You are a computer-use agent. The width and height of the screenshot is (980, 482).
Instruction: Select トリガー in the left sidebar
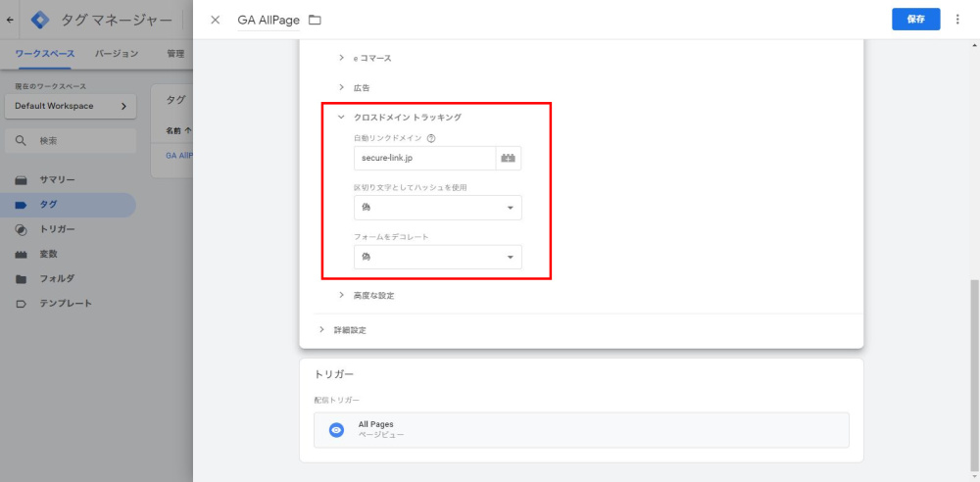pos(57,229)
